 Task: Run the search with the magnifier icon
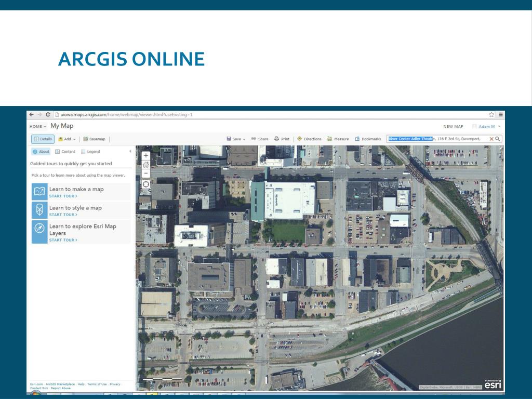(x=497, y=139)
